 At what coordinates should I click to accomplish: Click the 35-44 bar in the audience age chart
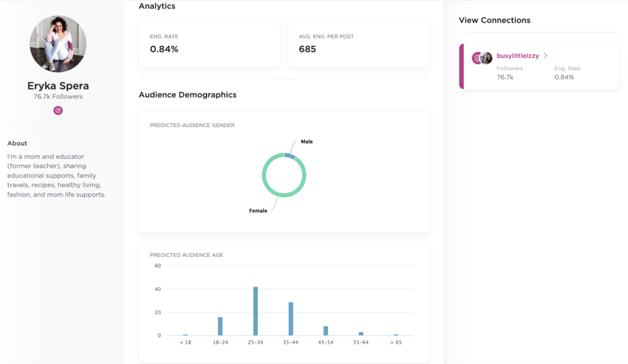coord(291,319)
